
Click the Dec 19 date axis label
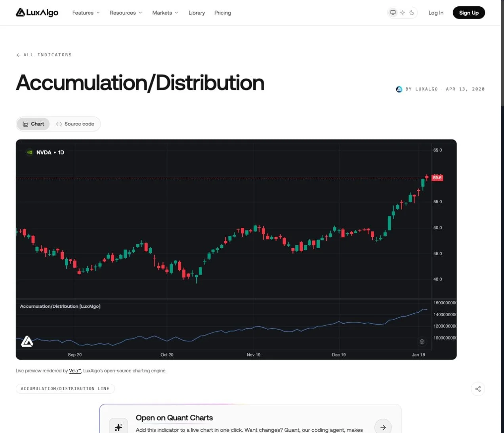tap(339, 355)
